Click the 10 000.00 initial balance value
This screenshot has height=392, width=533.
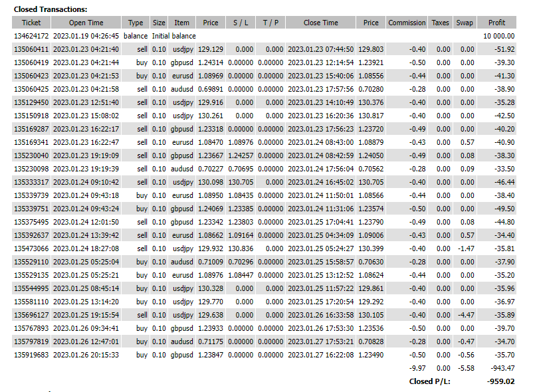click(499, 36)
